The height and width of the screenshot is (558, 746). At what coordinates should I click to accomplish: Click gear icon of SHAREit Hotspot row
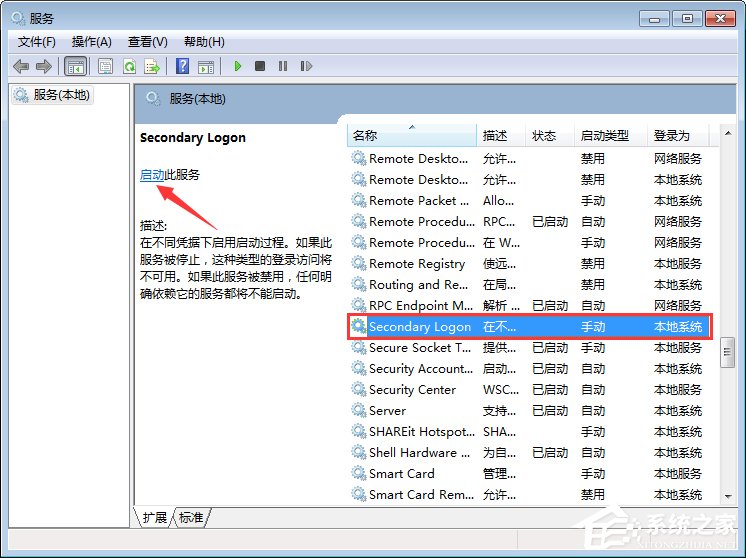358,431
